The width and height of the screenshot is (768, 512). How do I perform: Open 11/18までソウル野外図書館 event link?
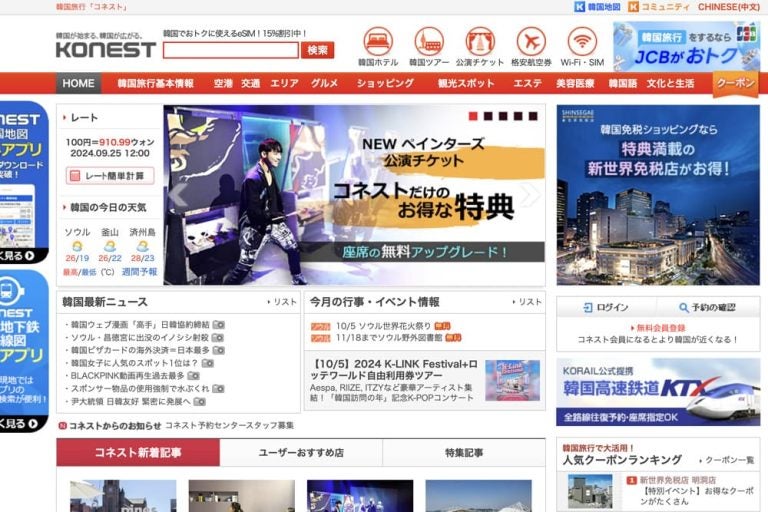point(389,338)
